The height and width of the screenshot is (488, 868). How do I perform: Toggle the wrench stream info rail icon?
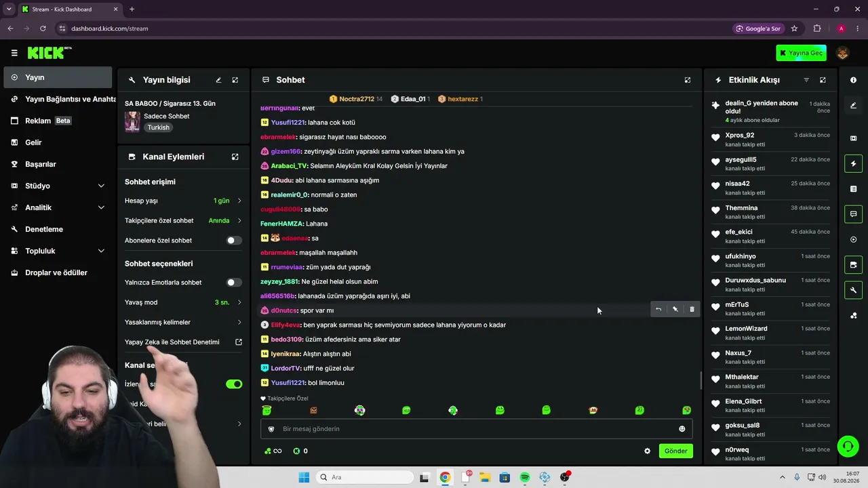tap(853, 290)
